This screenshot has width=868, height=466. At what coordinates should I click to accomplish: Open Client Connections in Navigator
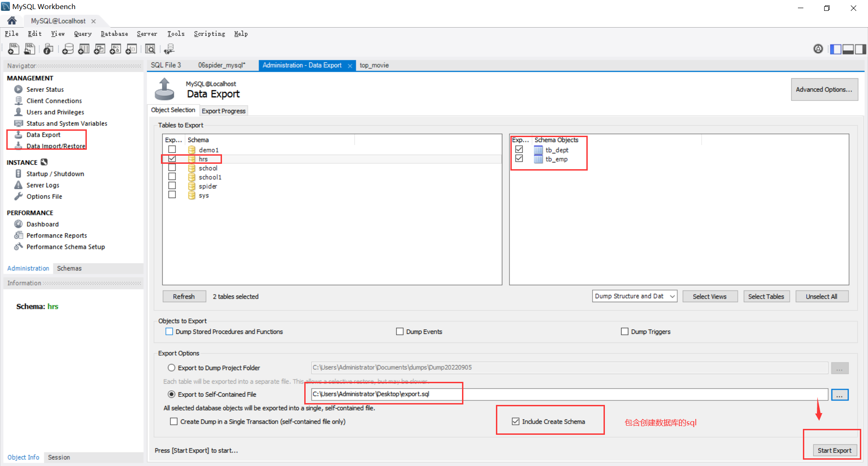coord(54,101)
